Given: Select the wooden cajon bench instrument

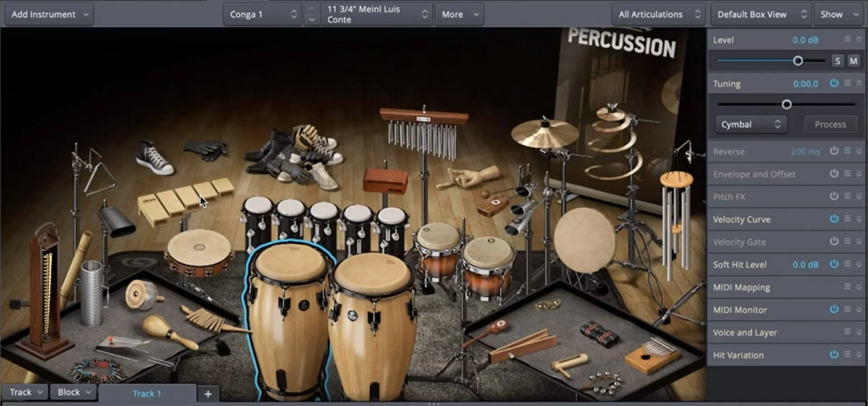Looking at the screenshot, I should pos(185,201).
